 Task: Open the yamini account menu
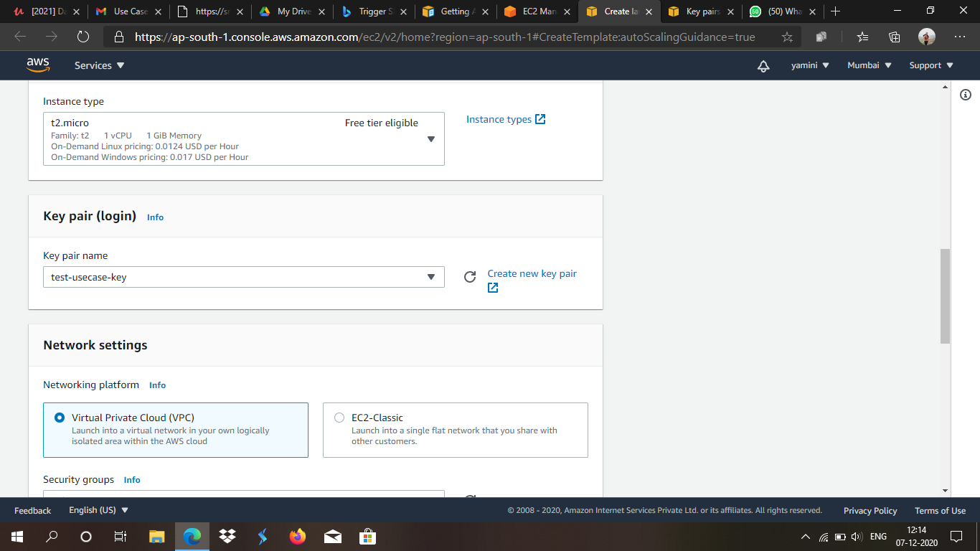(x=810, y=65)
